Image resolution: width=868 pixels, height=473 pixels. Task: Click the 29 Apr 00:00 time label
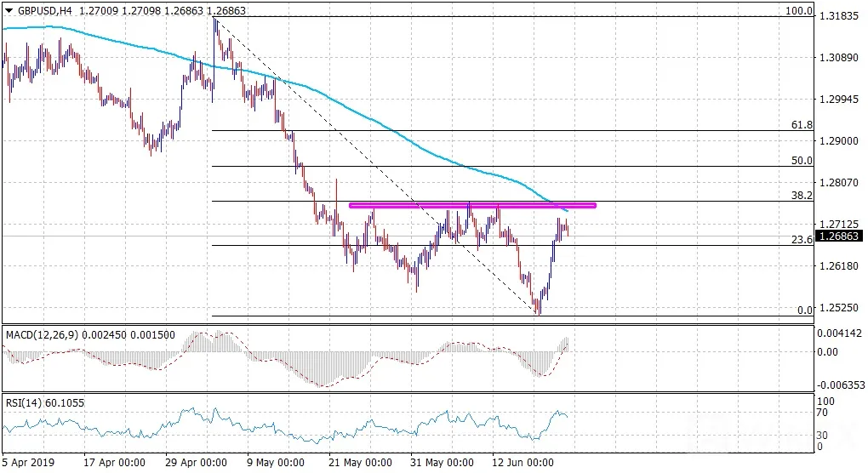click(196, 463)
